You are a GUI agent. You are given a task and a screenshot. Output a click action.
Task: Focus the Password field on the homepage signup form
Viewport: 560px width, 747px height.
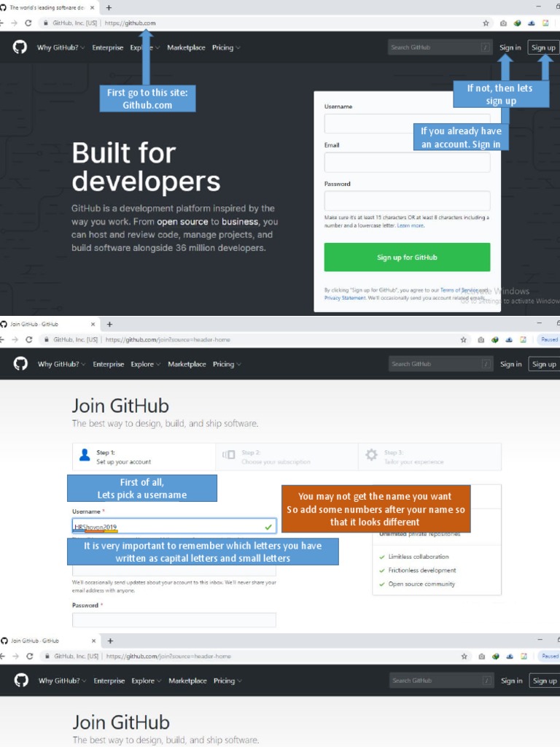click(x=407, y=201)
